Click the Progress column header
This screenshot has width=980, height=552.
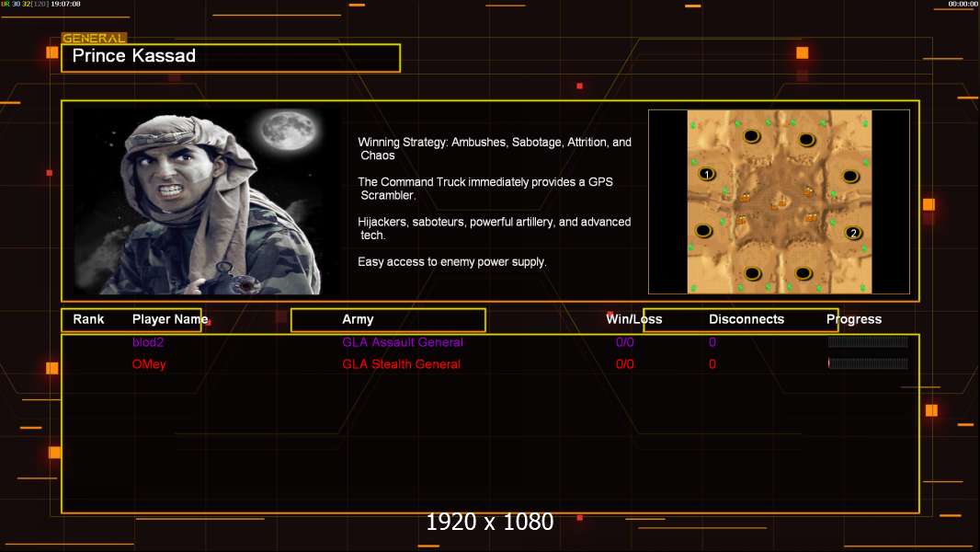coord(854,319)
